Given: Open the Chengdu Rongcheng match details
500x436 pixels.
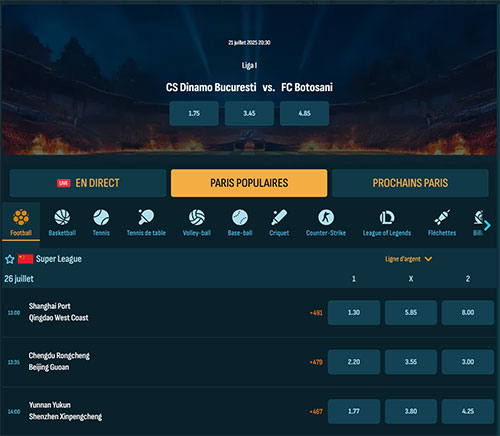Looking at the screenshot, I should point(59,355).
